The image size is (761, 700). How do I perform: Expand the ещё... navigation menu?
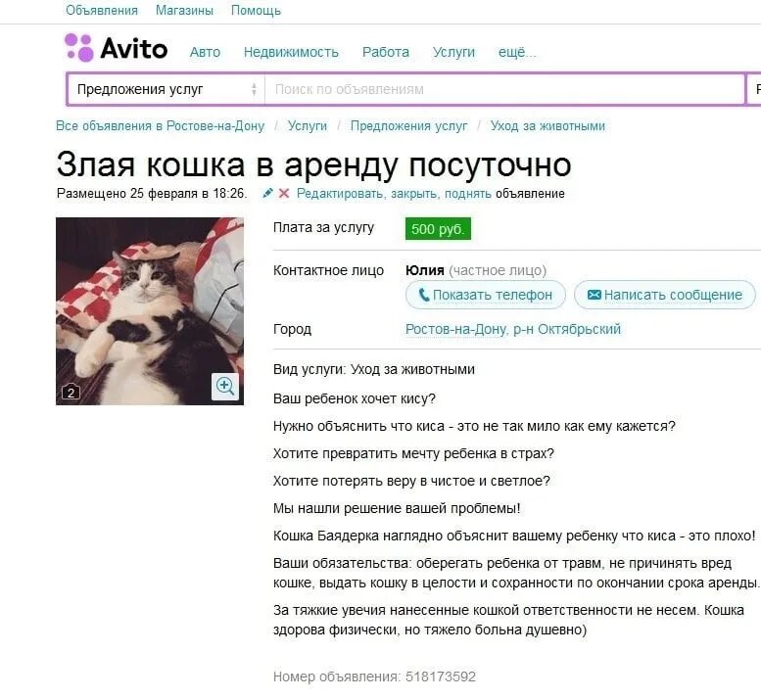pyautogui.click(x=517, y=52)
